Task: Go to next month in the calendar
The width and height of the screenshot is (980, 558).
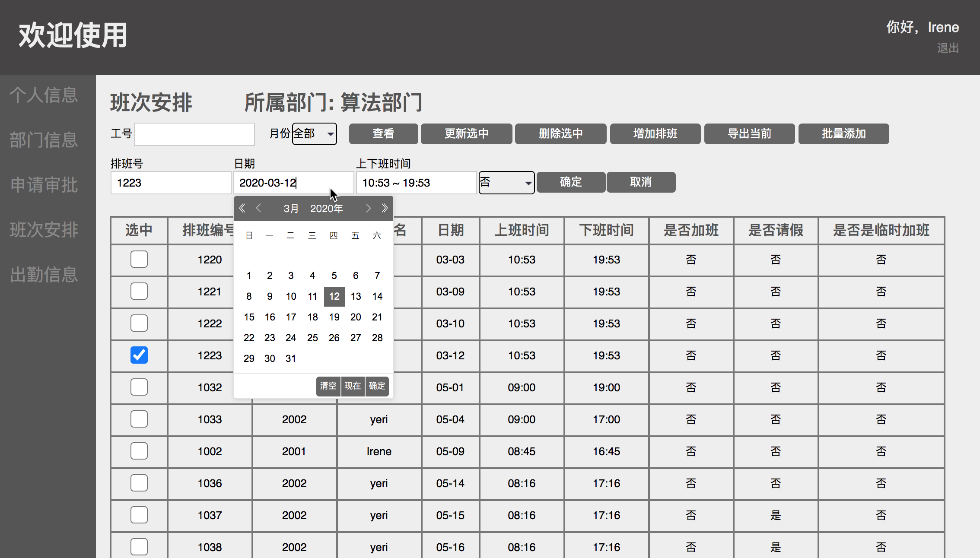Action: pyautogui.click(x=368, y=208)
